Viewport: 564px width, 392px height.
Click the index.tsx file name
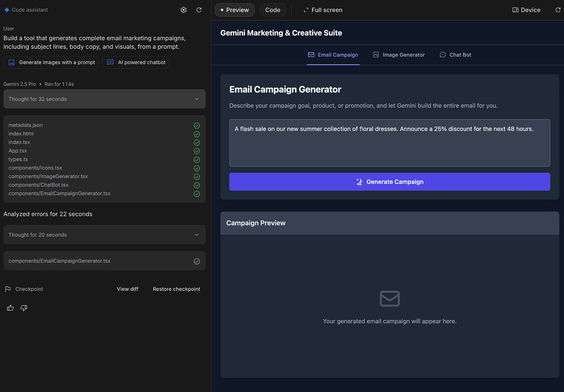(x=19, y=142)
